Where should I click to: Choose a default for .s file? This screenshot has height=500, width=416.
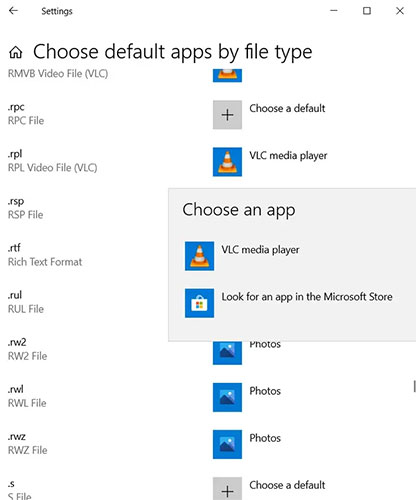287,485
